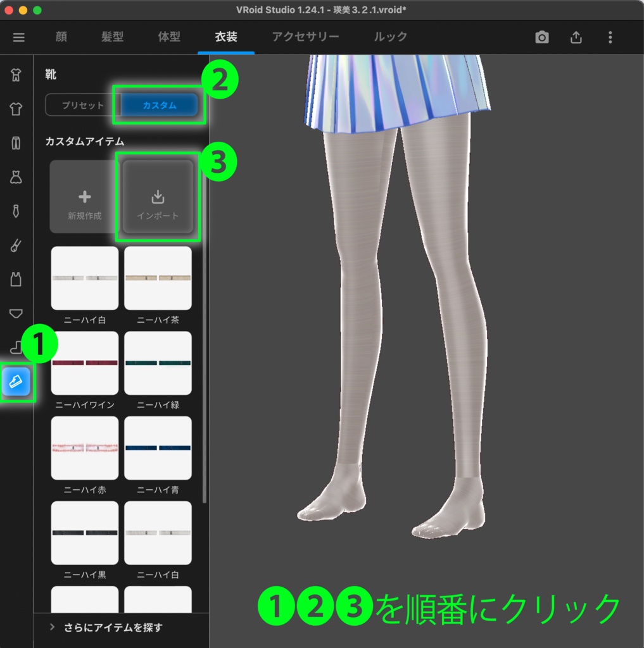Image resolution: width=644 pixels, height=648 pixels.
Task: Select the inner tank top category icon
Action: [x=16, y=279]
